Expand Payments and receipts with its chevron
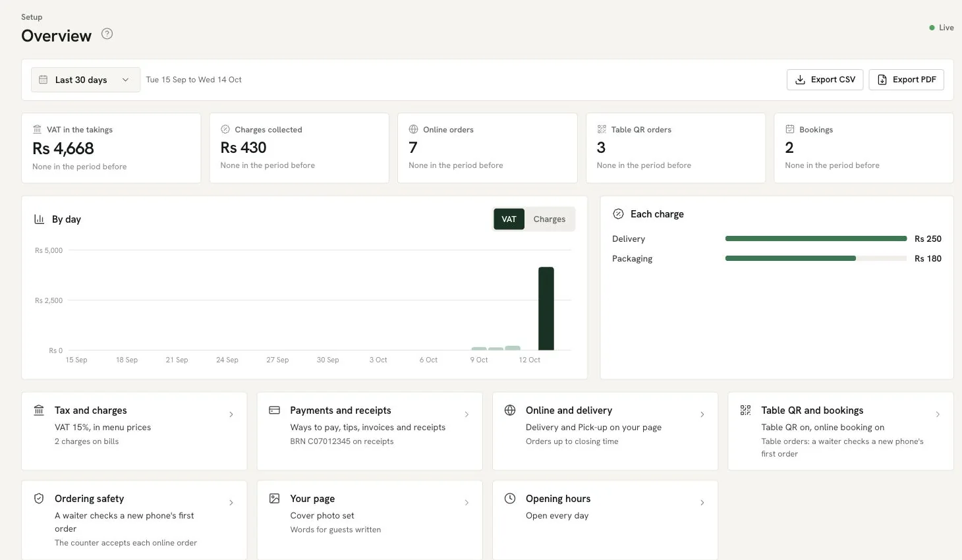 point(467,414)
